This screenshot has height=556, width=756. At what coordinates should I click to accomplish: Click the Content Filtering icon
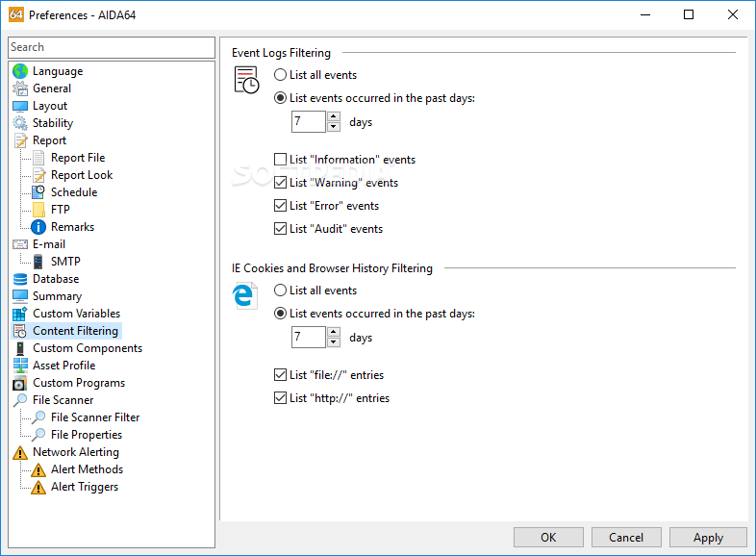(20, 331)
